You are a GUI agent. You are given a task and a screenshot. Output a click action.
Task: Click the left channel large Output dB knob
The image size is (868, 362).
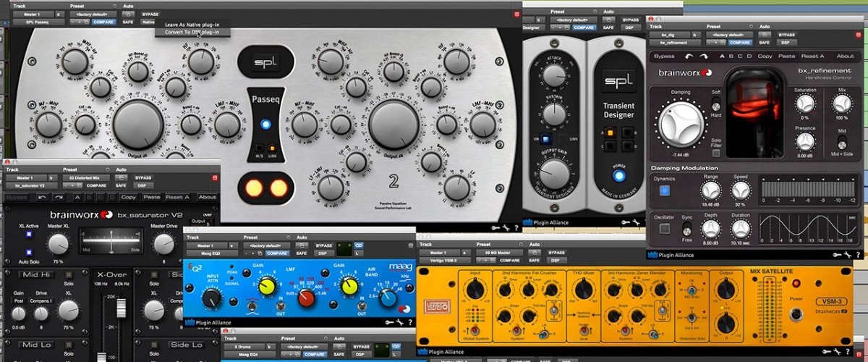[x=138, y=125]
